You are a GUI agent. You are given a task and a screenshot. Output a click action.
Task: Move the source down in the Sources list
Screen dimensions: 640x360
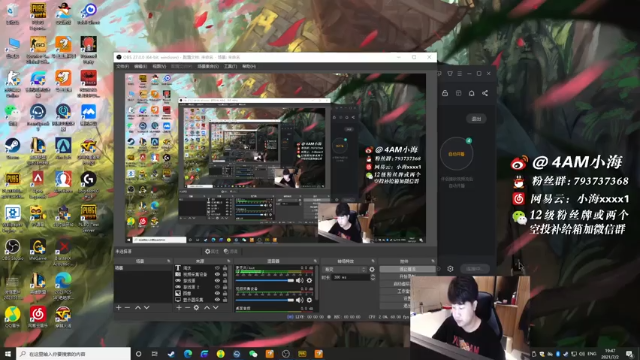(216, 307)
